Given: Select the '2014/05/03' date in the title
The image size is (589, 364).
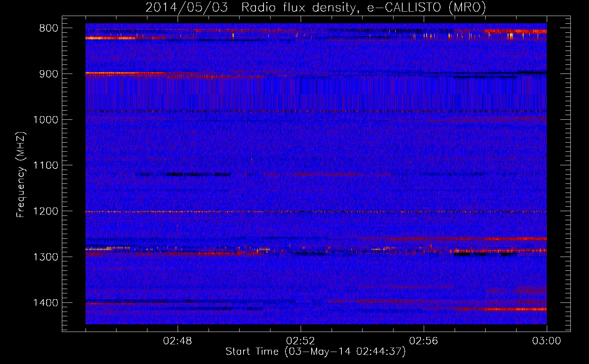Looking at the screenshot, I should pyautogui.click(x=187, y=8).
